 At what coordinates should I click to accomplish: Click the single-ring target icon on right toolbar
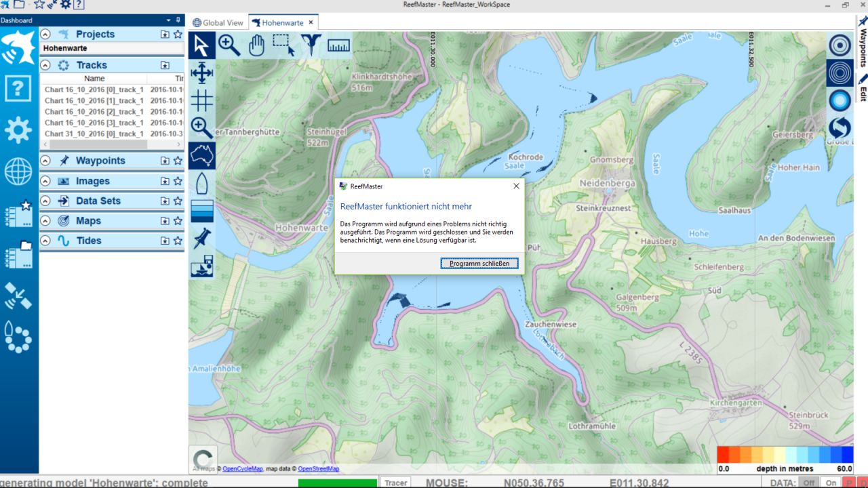840,45
